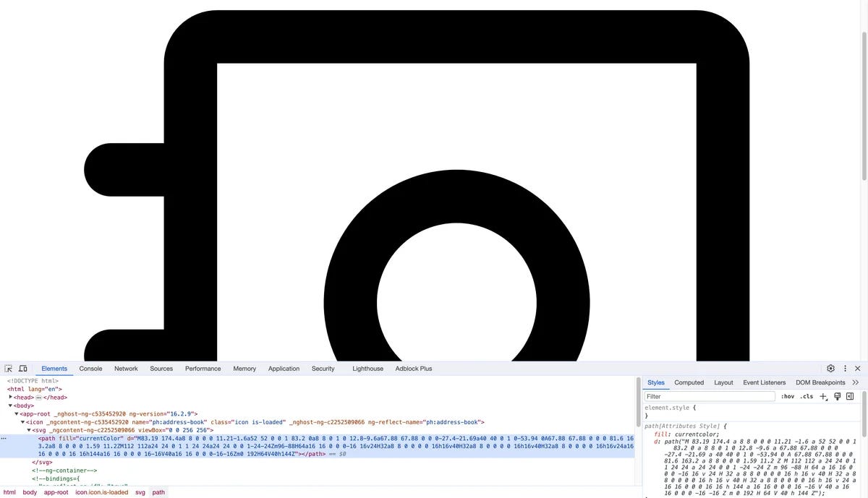Screen dimensions: 868x498
Task: Click the "fill: currentcolor;" style declaration
Action: [687, 434]
